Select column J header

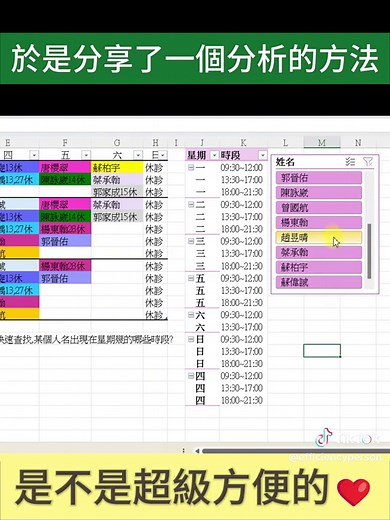(202, 143)
